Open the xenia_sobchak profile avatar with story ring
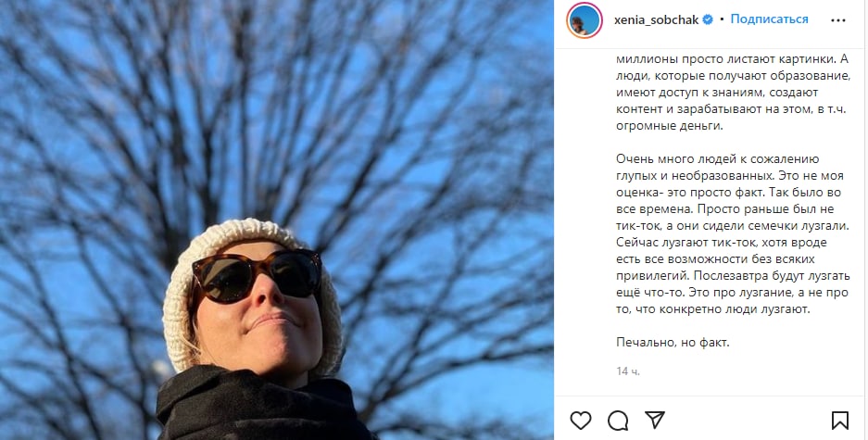This screenshot has height=440, width=868. [585, 20]
